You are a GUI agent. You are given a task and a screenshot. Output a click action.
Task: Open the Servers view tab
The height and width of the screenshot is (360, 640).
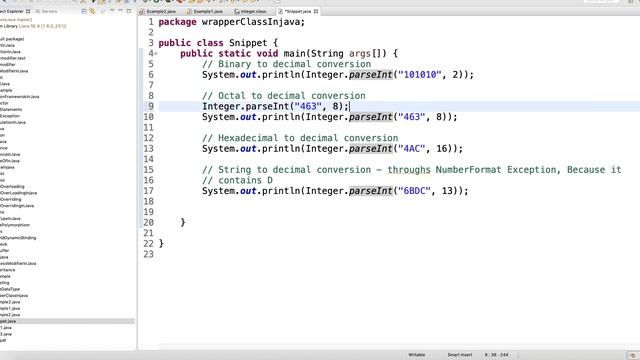point(46,11)
